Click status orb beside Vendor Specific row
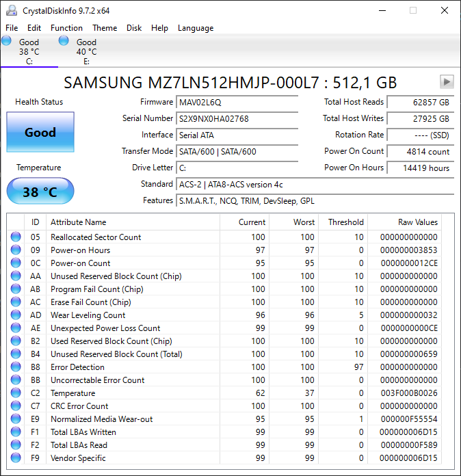This screenshot has width=461, height=476. tap(16, 458)
